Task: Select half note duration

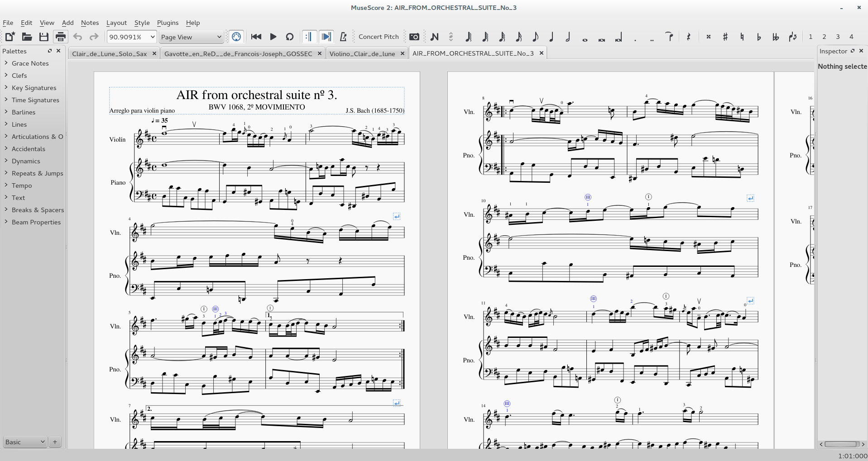Action: click(x=568, y=37)
